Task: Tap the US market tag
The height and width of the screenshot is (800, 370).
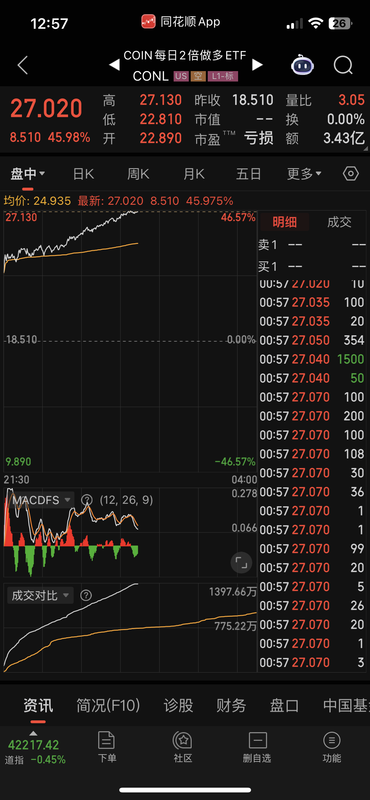Action: [x=181, y=76]
